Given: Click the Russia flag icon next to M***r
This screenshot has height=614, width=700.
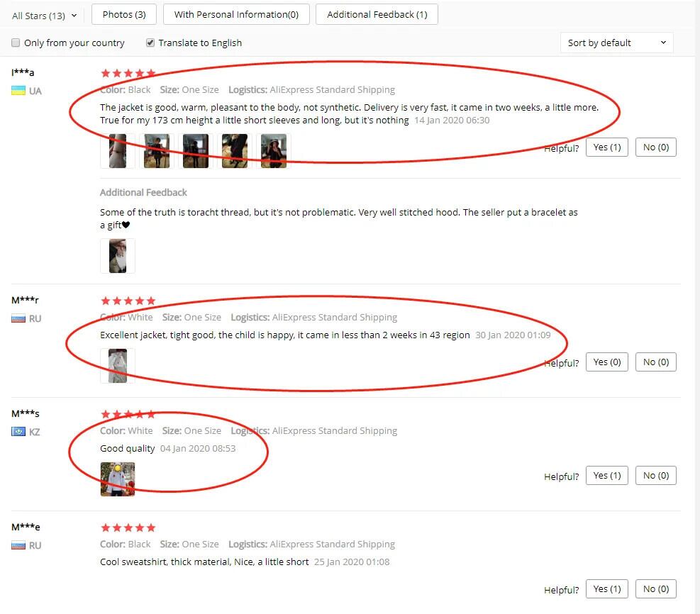Looking at the screenshot, I should point(18,318).
